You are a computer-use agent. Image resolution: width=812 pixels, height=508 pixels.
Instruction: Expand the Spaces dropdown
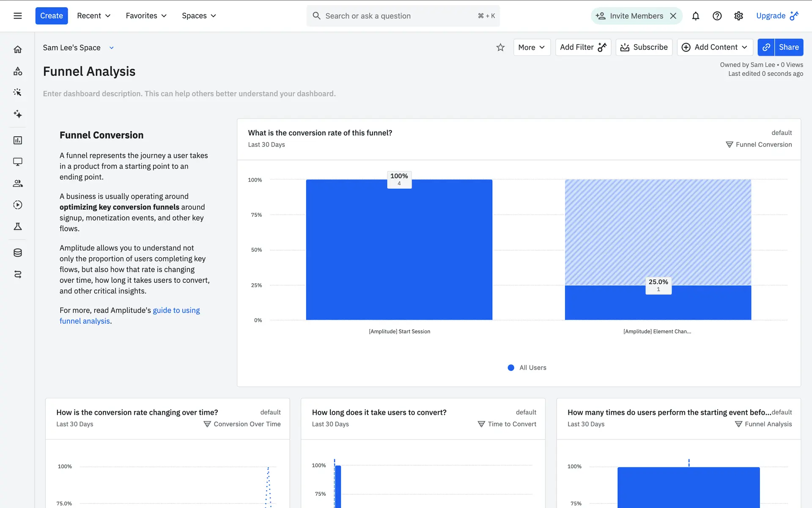point(199,16)
